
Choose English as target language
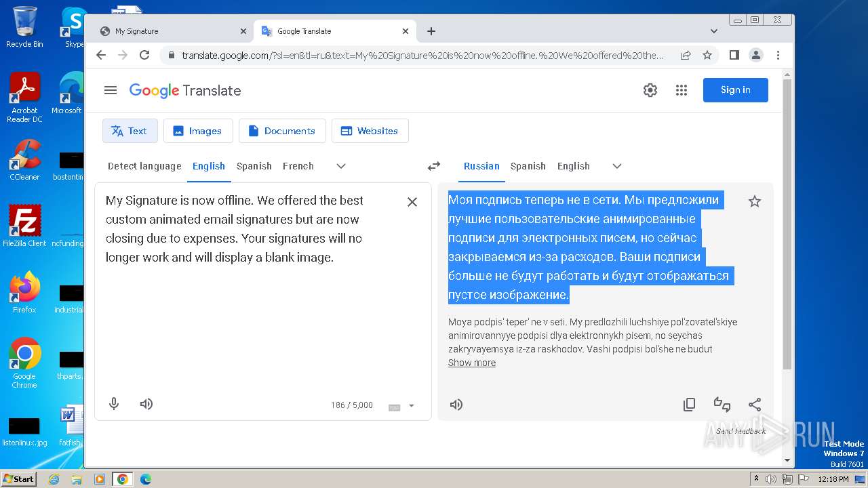tap(574, 166)
